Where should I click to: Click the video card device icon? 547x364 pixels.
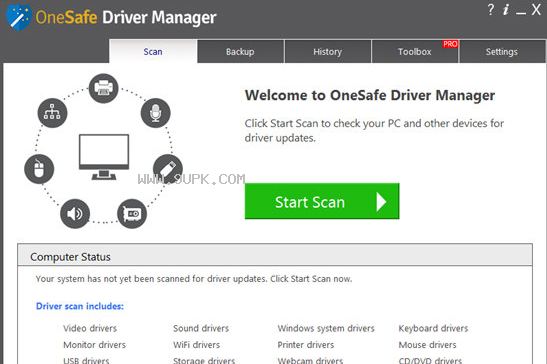[x=132, y=214]
